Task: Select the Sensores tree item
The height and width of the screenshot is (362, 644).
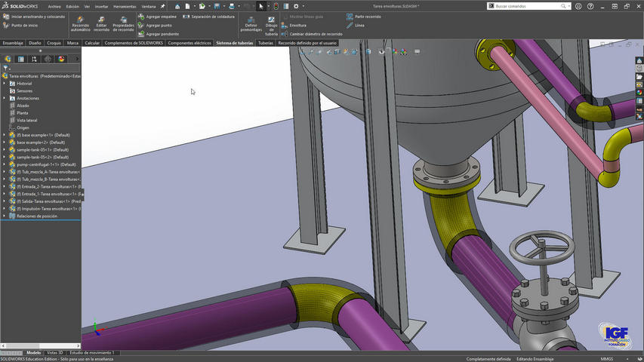Action: (x=24, y=90)
